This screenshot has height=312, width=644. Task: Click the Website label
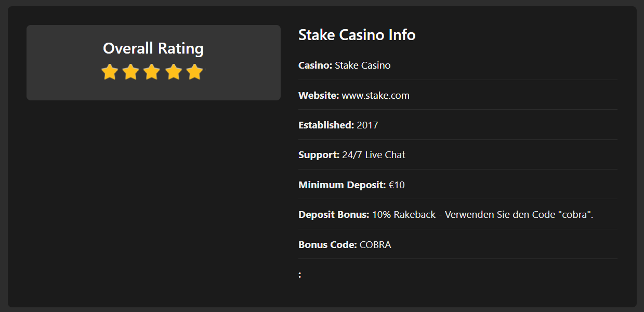(319, 96)
